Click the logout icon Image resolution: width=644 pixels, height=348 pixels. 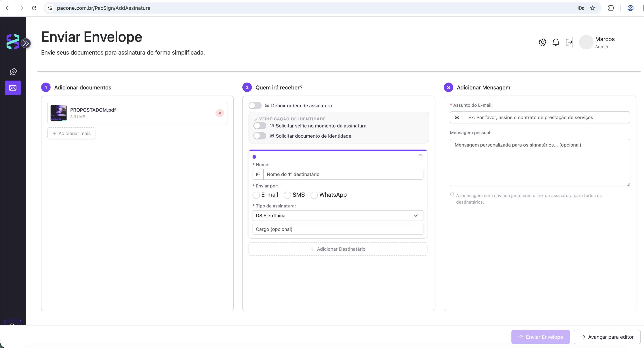(x=569, y=42)
